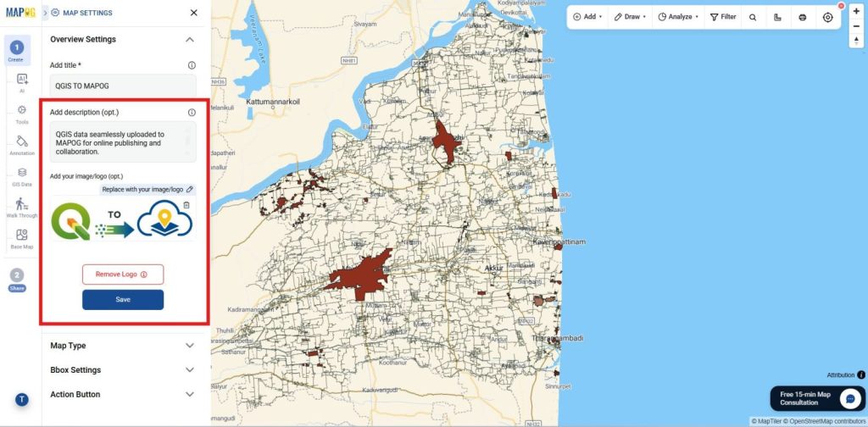This screenshot has width=868, height=427.
Task: Delete the uploaded logo with trash icon
Action: tap(186, 205)
